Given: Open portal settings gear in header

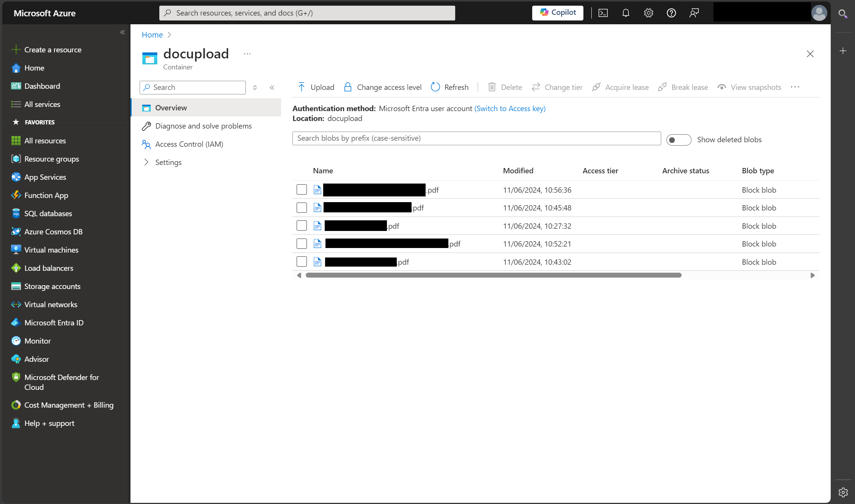Looking at the screenshot, I should pyautogui.click(x=649, y=13).
